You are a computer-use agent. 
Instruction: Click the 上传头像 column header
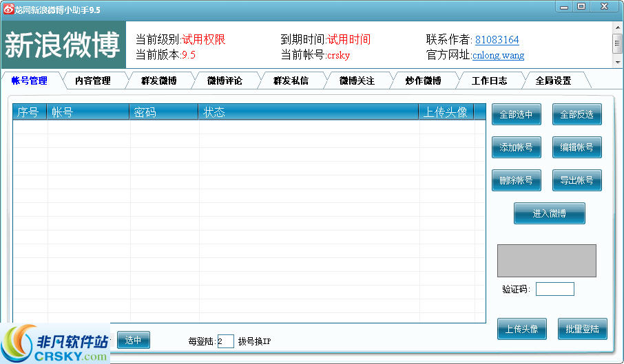point(446,112)
